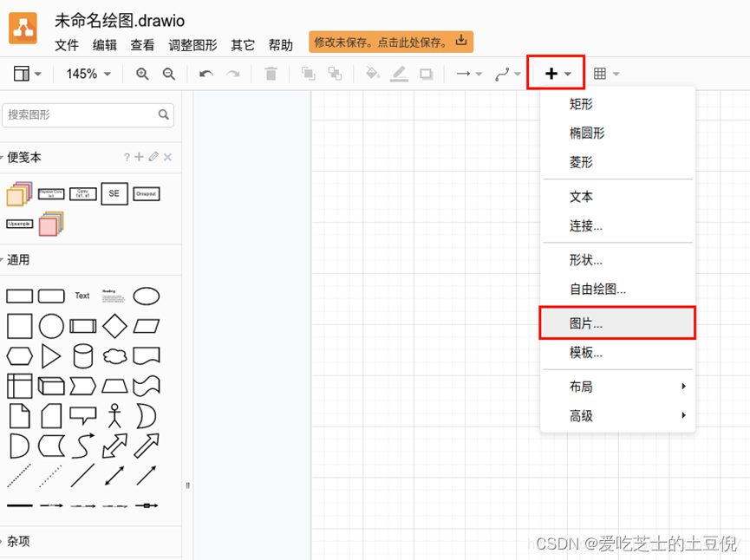Viewport: 750px width, 560px height.
Task: Click the sidebar splitter handle
Action: coord(187,485)
